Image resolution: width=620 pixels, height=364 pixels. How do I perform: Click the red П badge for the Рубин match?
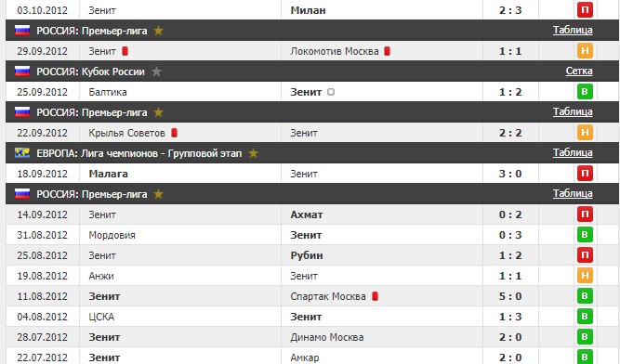(585, 255)
